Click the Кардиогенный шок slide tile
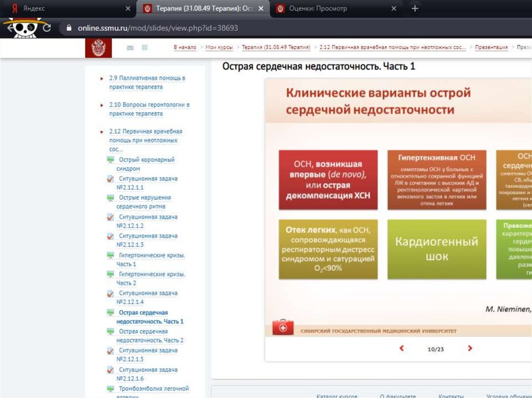Image resolution: width=532 pixels, height=398 pixels. click(436, 249)
